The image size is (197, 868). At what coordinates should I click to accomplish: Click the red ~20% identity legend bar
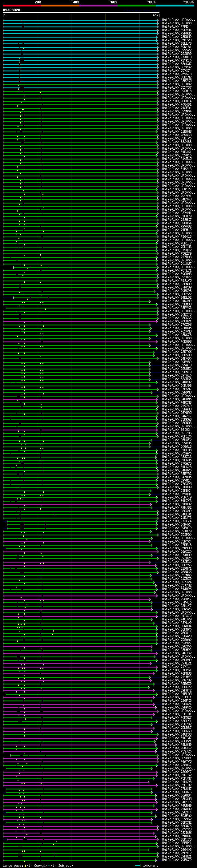[x=22, y=6]
